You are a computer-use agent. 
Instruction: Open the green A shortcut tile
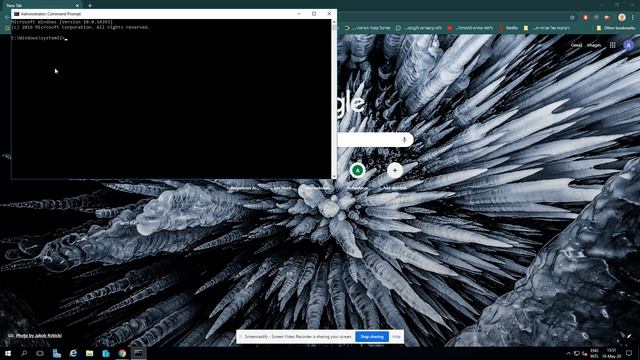[x=358, y=171]
